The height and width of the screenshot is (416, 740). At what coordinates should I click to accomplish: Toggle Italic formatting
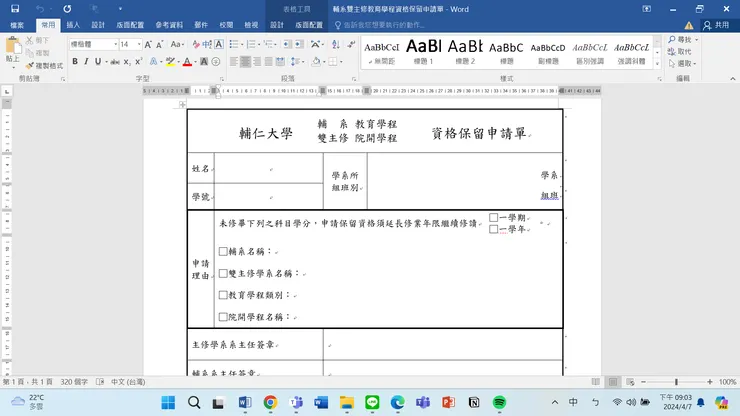(86, 61)
